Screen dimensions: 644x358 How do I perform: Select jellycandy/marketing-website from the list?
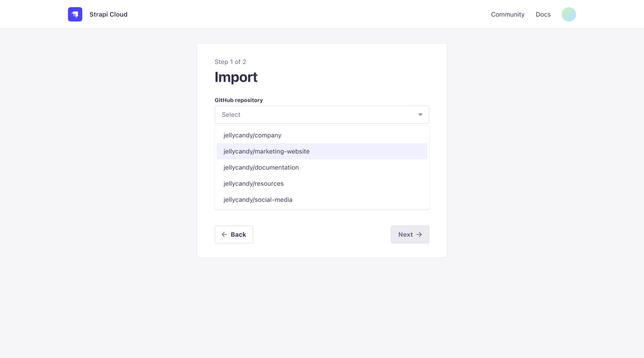pos(267,151)
